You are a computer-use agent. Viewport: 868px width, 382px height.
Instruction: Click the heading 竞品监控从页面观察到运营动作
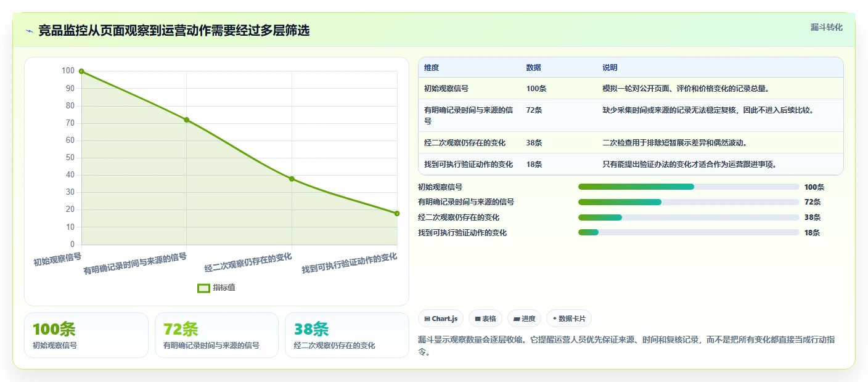(x=174, y=31)
